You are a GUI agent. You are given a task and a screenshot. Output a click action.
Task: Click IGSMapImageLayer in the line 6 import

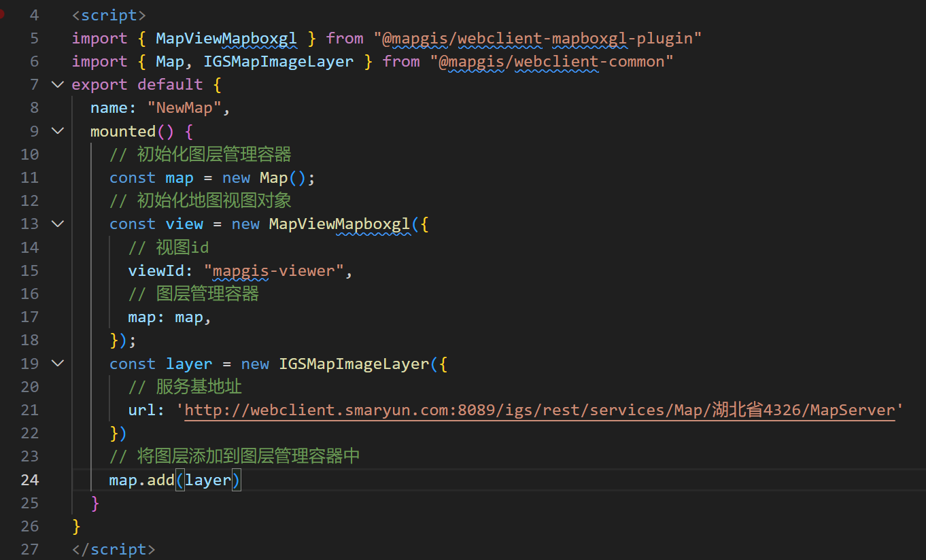[279, 61]
